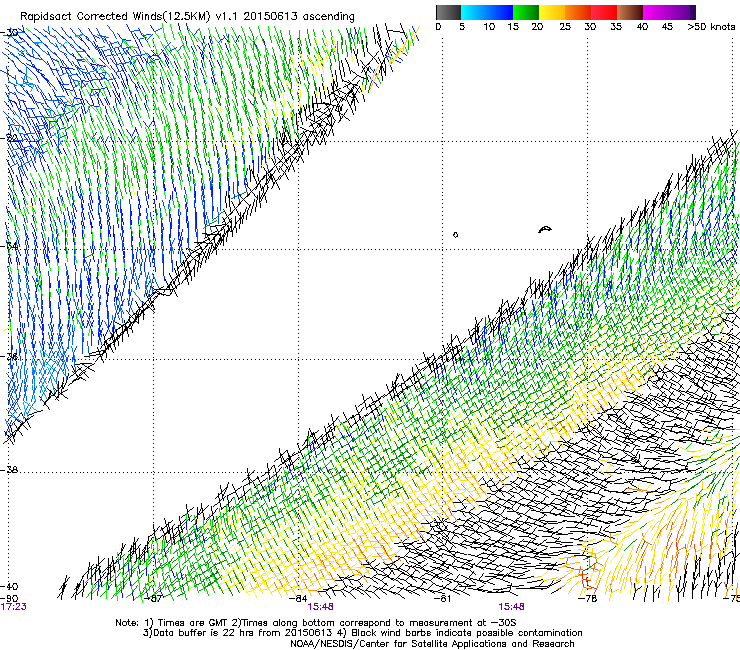Click the small round island outline on map
This screenshot has height=650, width=740.
tap(455, 235)
